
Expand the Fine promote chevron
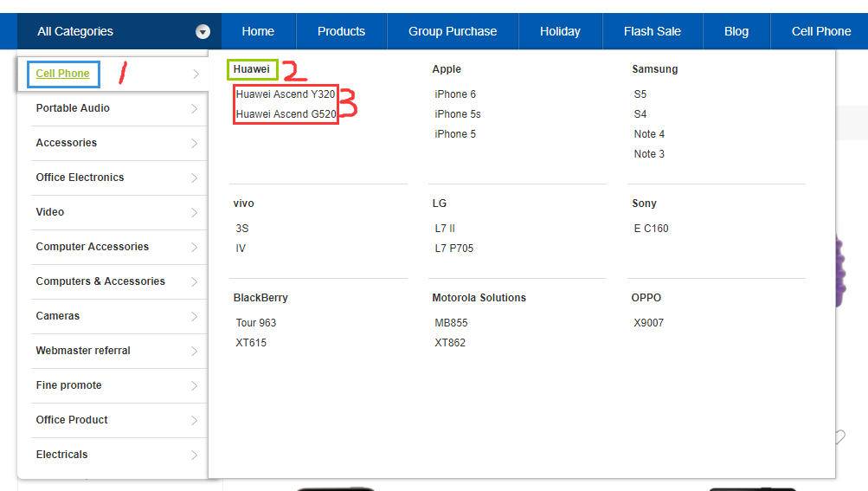(195, 385)
